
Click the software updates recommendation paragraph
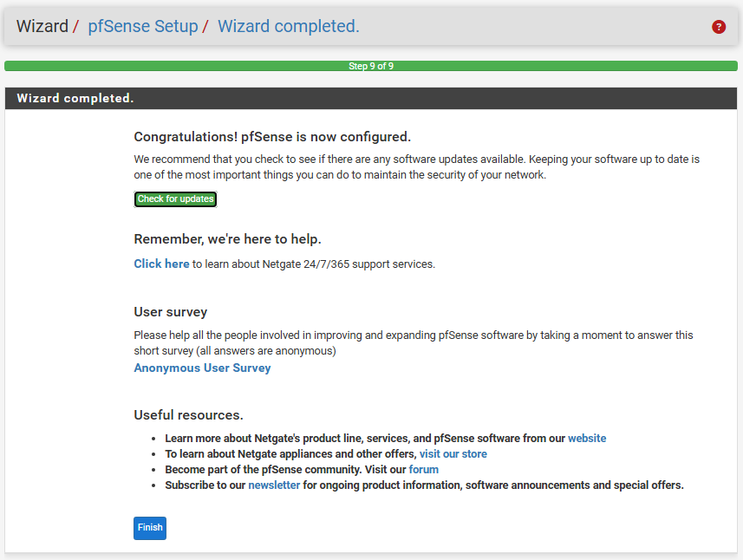[x=416, y=167]
